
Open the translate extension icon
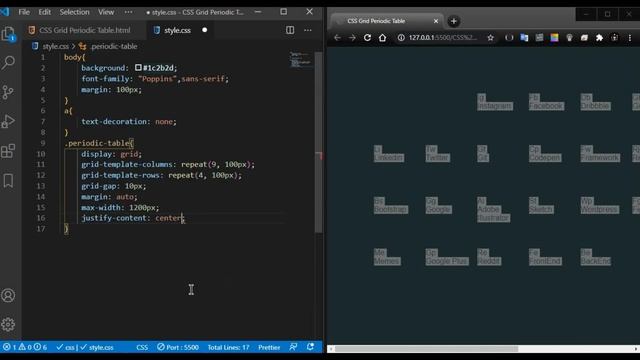524,38
